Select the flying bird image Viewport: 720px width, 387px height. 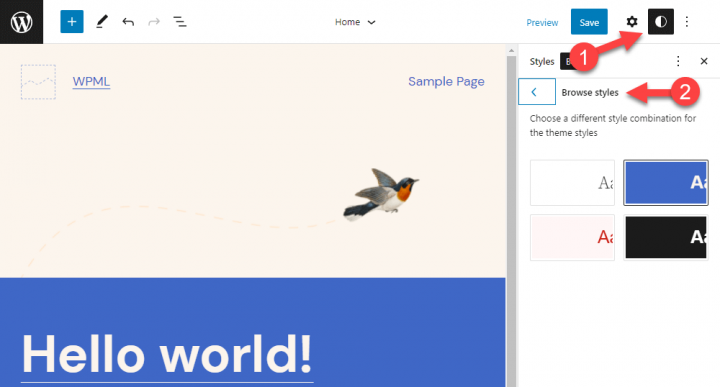(381, 194)
